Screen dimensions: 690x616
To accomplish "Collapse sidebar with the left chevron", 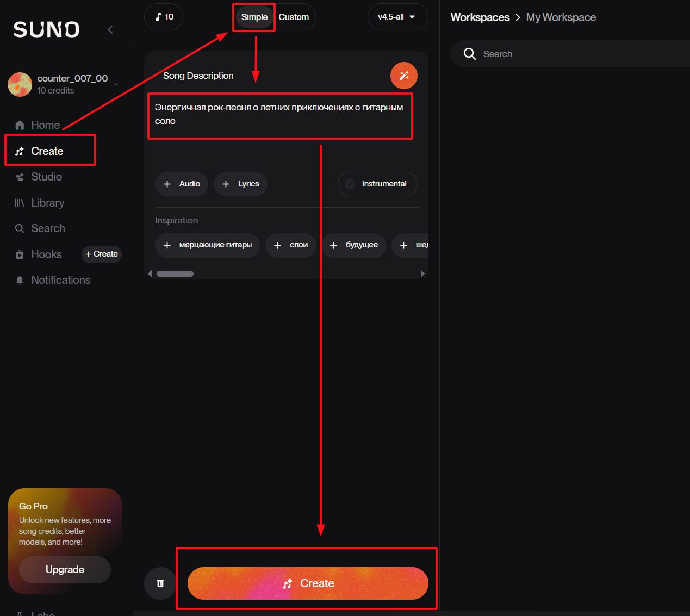I will pos(110,29).
